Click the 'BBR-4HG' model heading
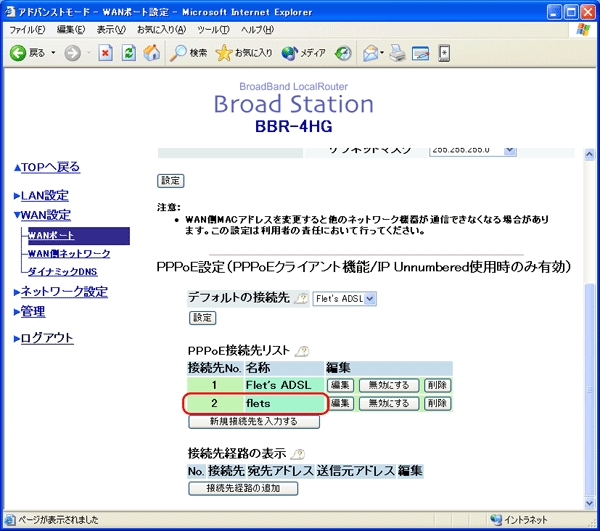The height and width of the screenshot is (531, 600). click(x=293, y=127)
